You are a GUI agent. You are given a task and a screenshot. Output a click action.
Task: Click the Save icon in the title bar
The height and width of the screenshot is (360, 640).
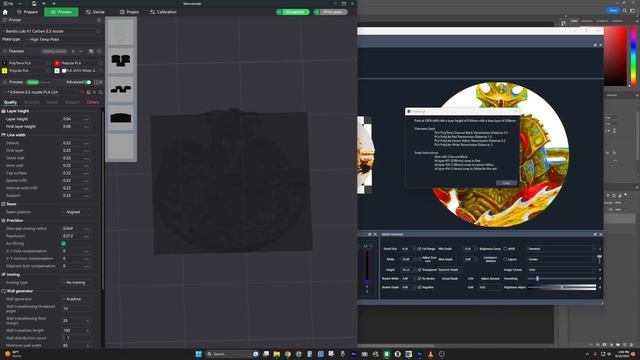coord(34,4)
